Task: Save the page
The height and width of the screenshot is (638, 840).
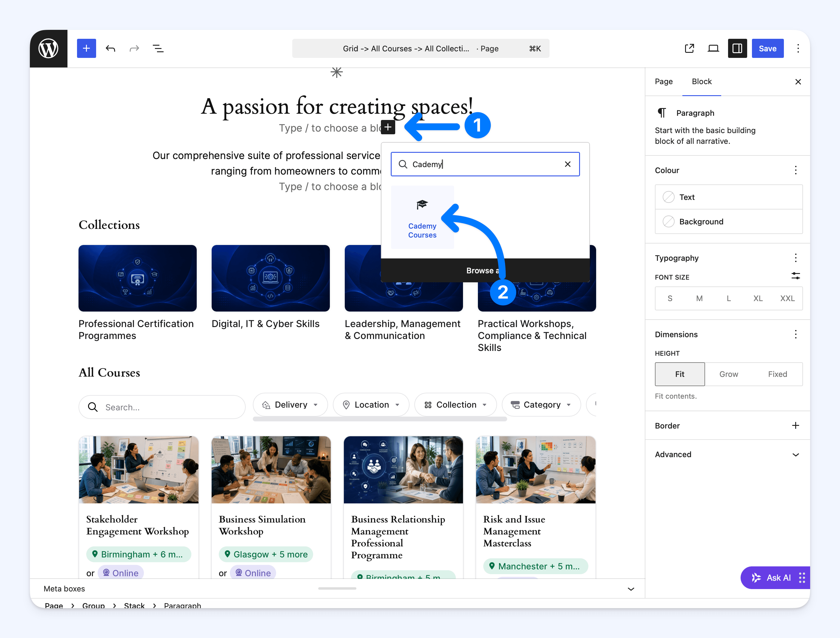Action: 767,49
